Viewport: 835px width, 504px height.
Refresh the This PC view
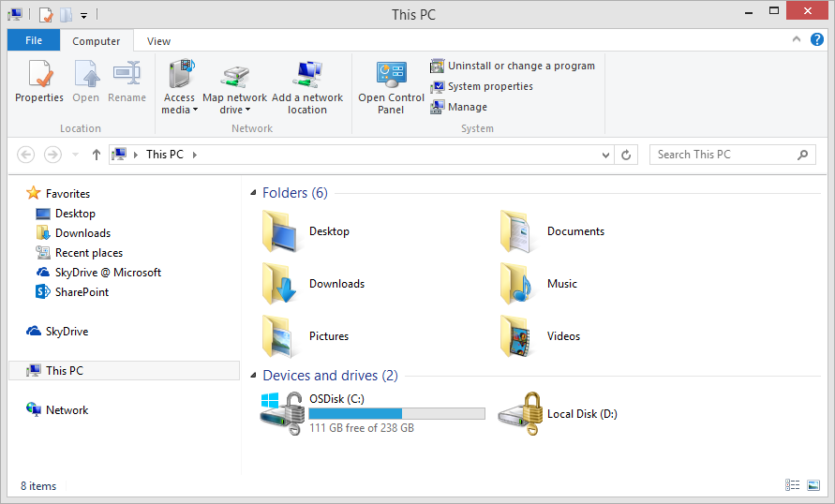(x=627, y=155)
